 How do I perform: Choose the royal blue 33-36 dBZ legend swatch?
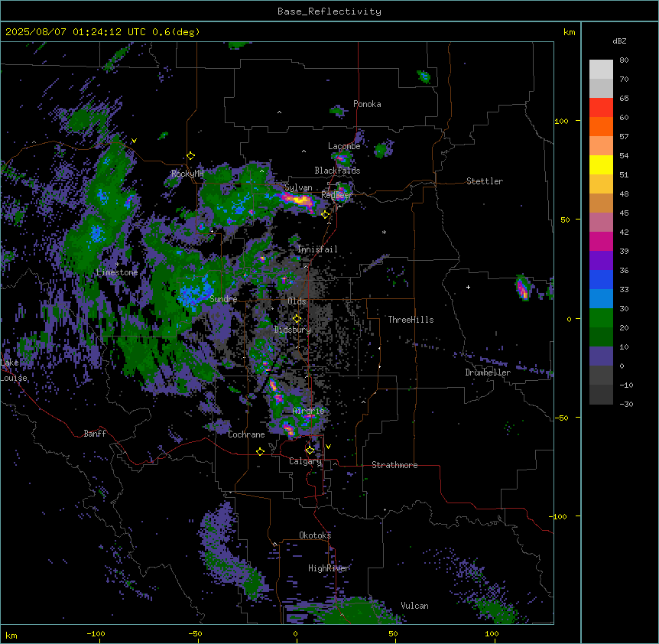(601, 279)
